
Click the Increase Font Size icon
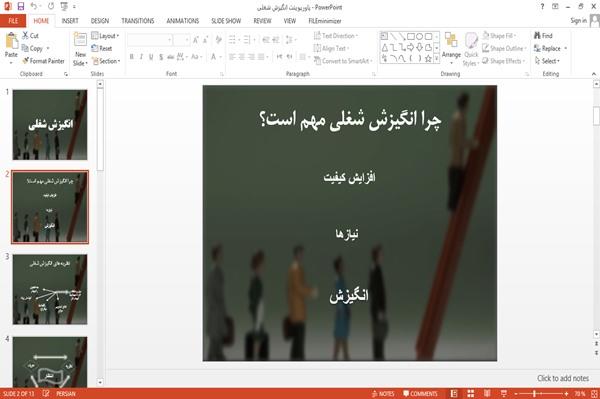click(x=196, y=40)
